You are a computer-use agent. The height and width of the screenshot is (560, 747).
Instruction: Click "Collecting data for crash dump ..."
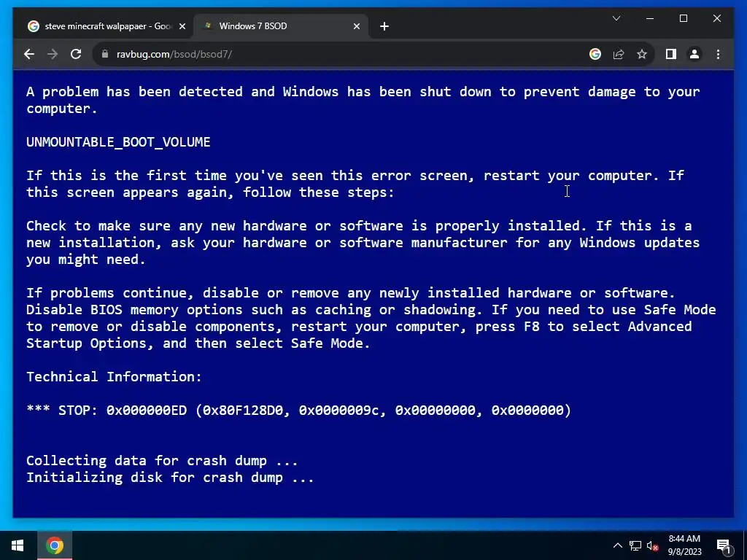[162, 461]
